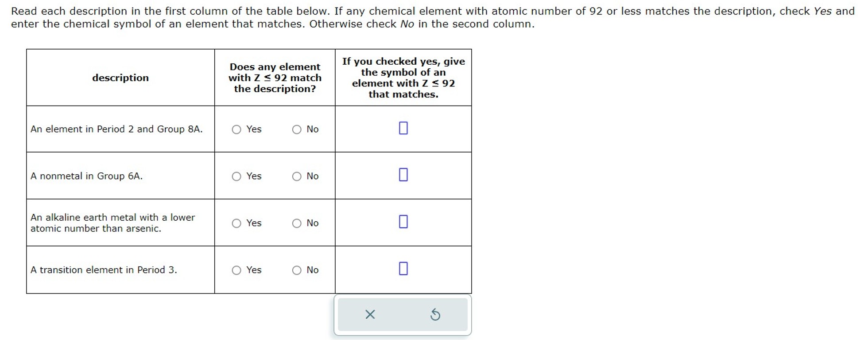Select No for the alkaline earth metal row

point(297,223)
